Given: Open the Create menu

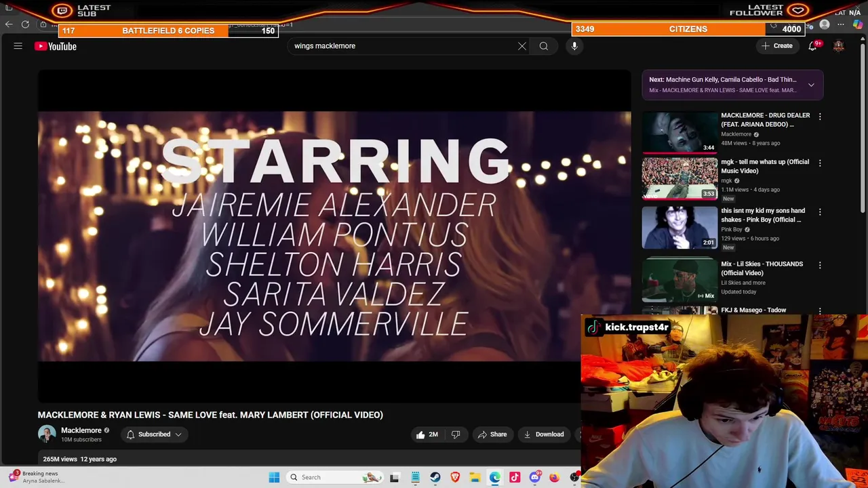Looking at the screenshot, I should pyautogui.click(x=777, y=46).
